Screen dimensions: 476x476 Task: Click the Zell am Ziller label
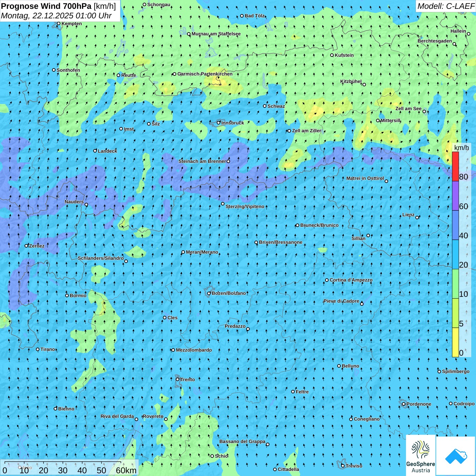[306, 131]
